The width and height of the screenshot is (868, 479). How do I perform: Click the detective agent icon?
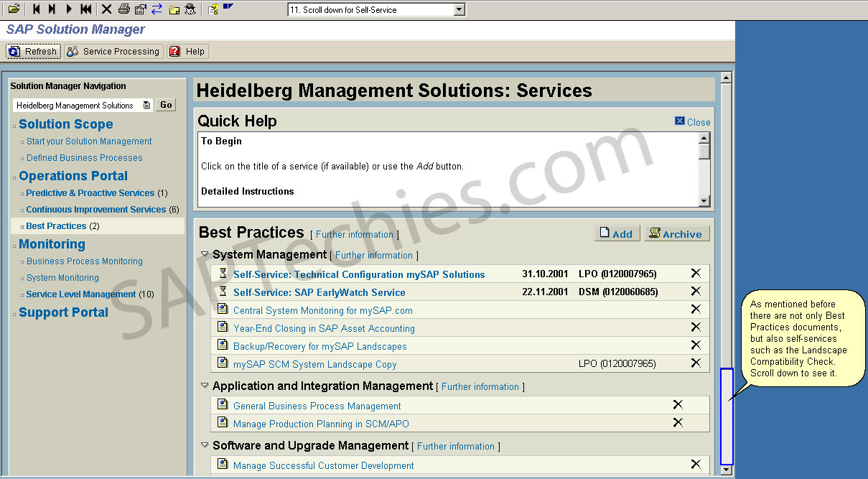pyautogui.click(x=190, y=9)
